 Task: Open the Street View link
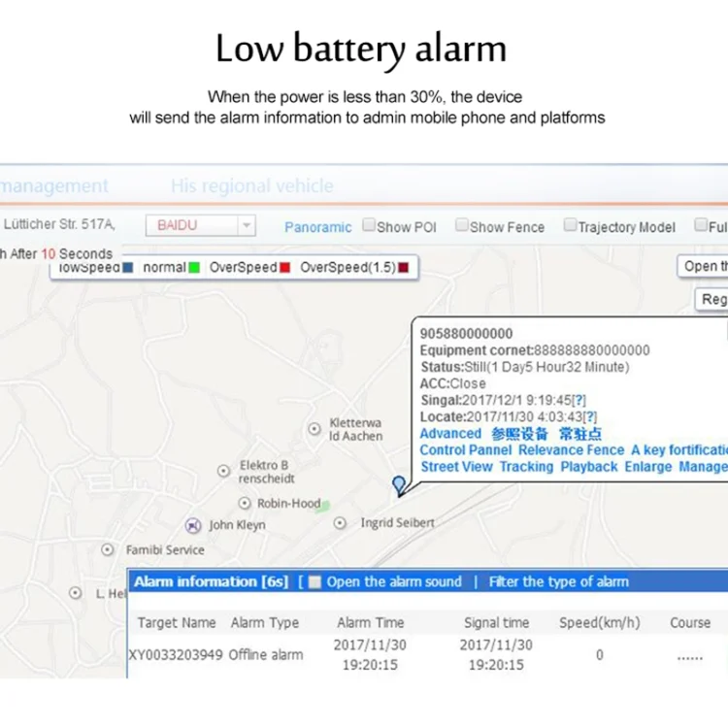(456, 467)
